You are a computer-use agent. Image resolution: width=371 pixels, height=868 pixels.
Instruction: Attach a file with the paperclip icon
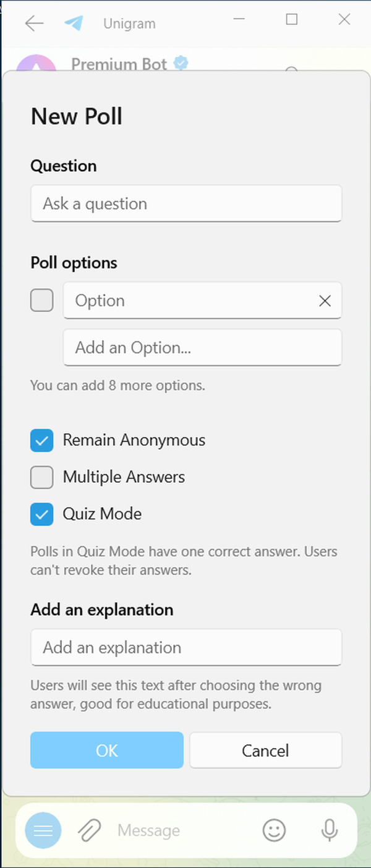point(90,830)
